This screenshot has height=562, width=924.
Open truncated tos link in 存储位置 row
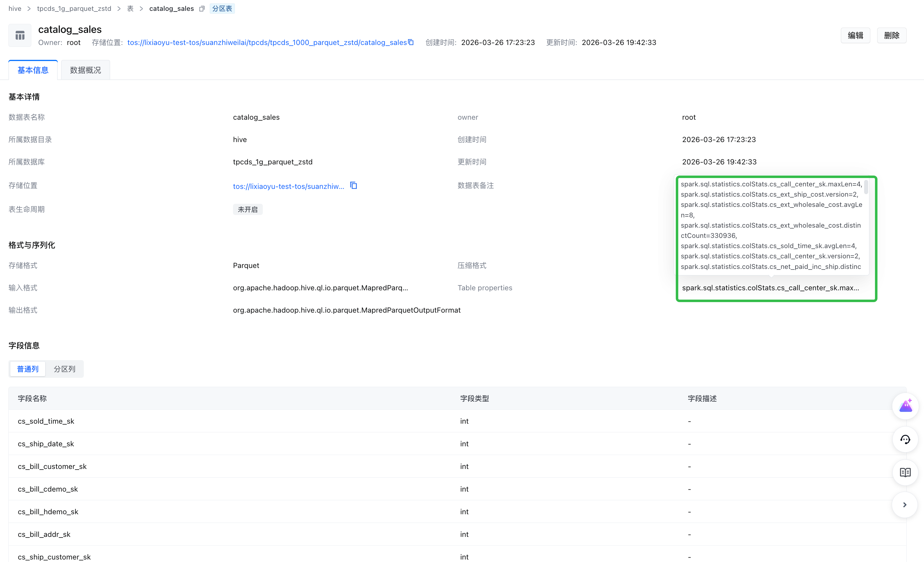point(288,186)
